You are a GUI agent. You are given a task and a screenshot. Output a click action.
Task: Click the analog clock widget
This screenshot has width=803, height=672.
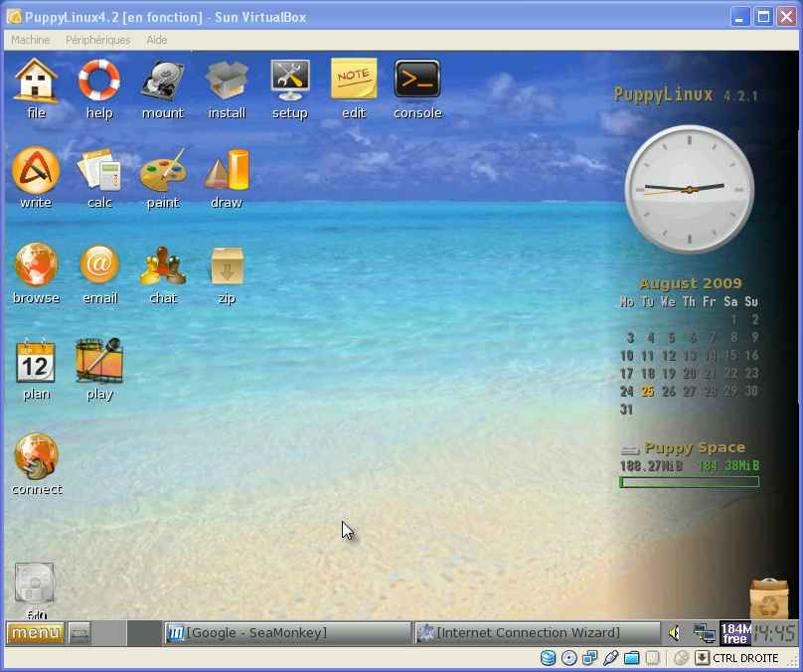pyautogui.click(x=690, y=189)
